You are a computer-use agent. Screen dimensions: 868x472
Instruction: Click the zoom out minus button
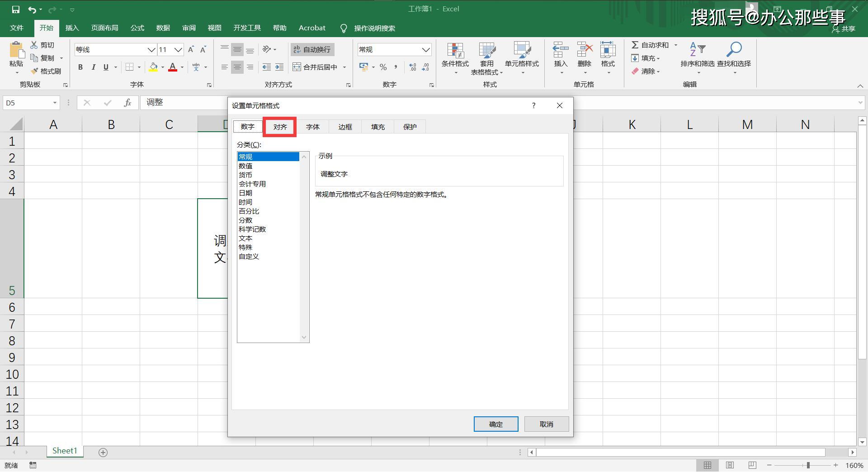point(769,465)
